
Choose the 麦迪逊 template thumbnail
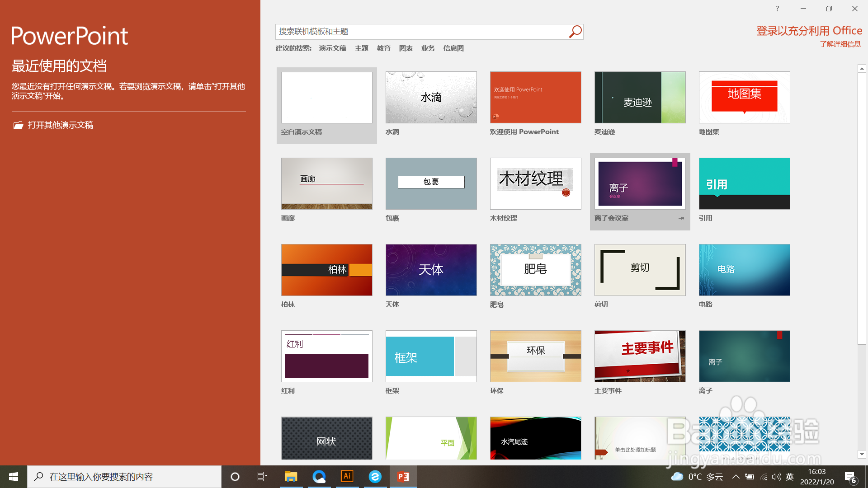640,98
